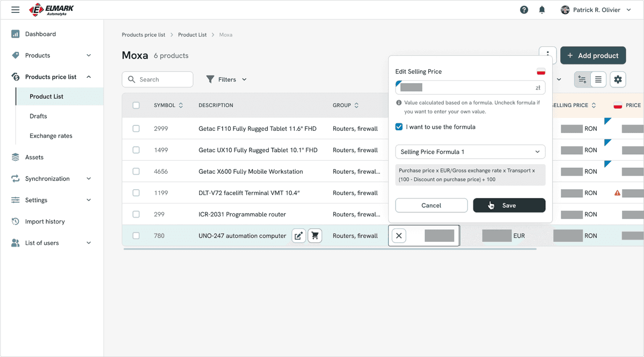
Task: Click the DESCRIPTION column header
Action: click(x=216, y=105)
